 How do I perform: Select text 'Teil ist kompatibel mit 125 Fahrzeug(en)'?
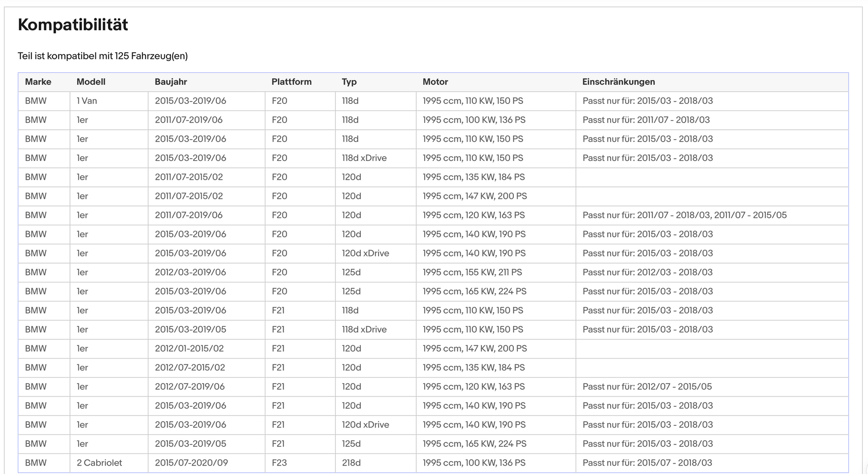tap(103, 56)
